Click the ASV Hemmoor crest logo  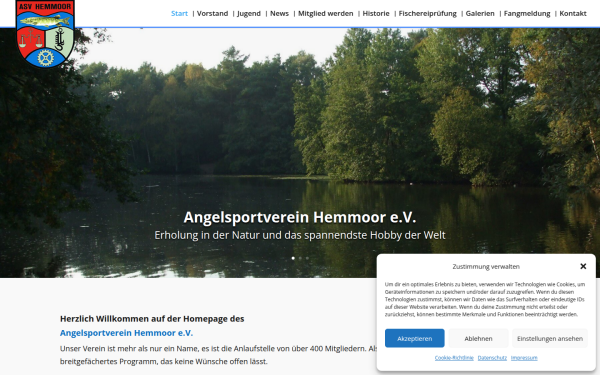[45, 34]
